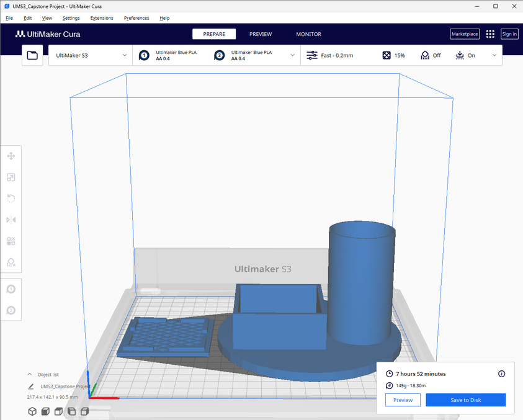Click the adhesion On icon
Viewport: 523px width, 420px height.
click(x=460, y=55)
